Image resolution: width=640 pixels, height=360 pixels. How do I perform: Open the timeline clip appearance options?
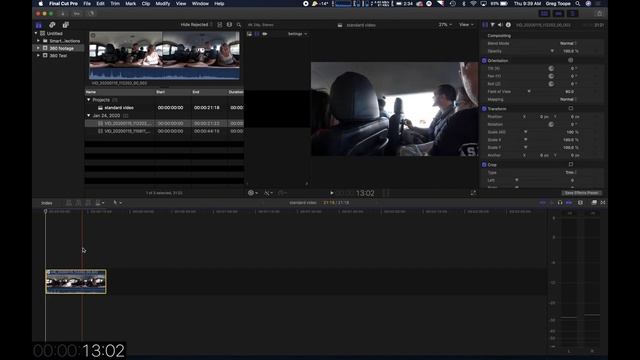(x=580, y=202)
